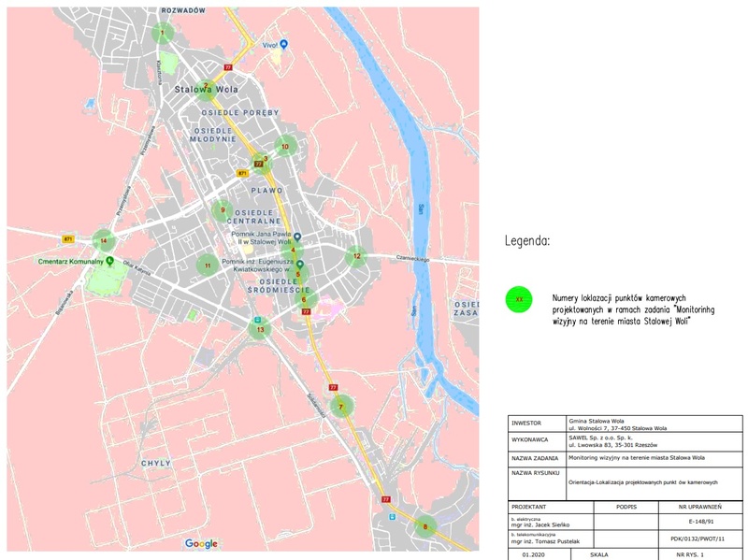Click camera marker 13 at the junction
748x560 pixels.
[x=260, y=329]
